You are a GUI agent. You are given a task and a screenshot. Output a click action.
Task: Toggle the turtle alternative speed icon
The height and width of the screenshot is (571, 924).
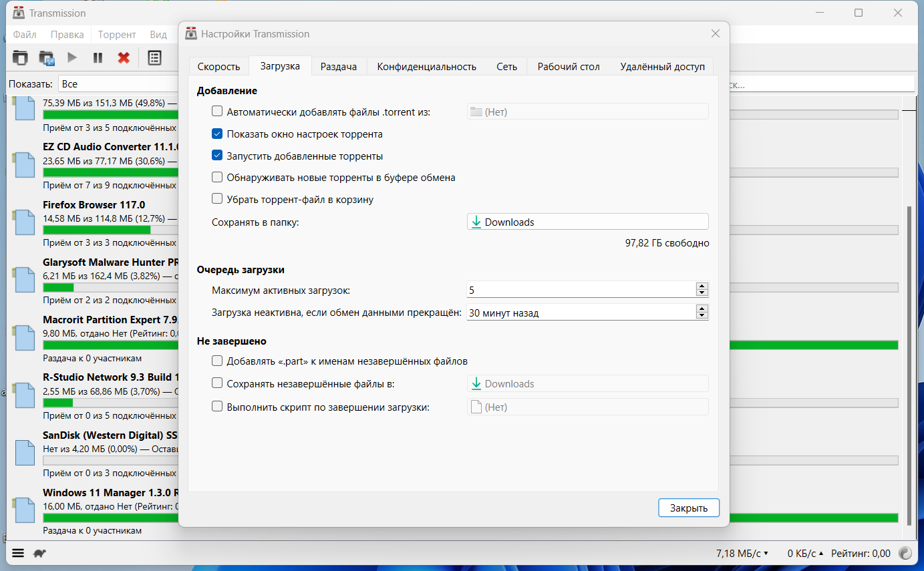(39, 553)
